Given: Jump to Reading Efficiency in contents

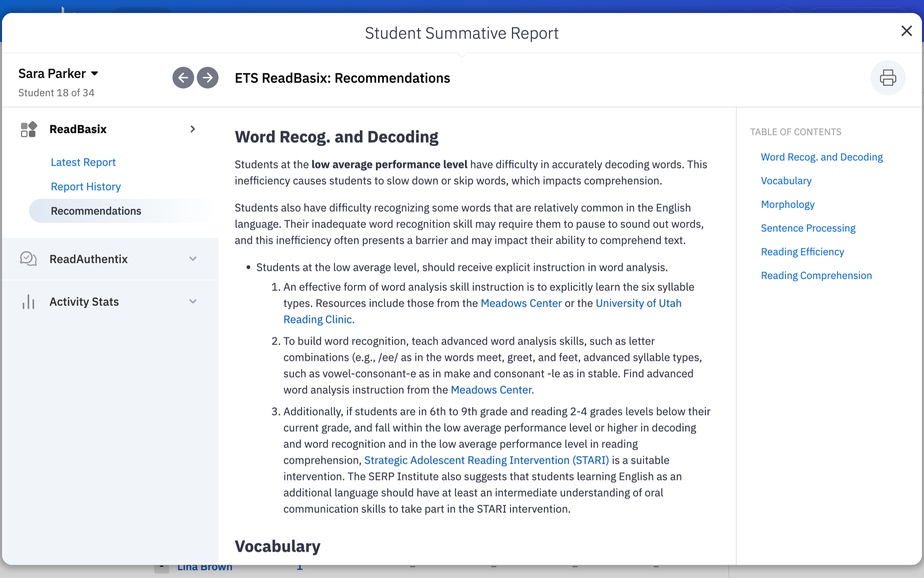Looking at the screenshot, I should [802, 252].
